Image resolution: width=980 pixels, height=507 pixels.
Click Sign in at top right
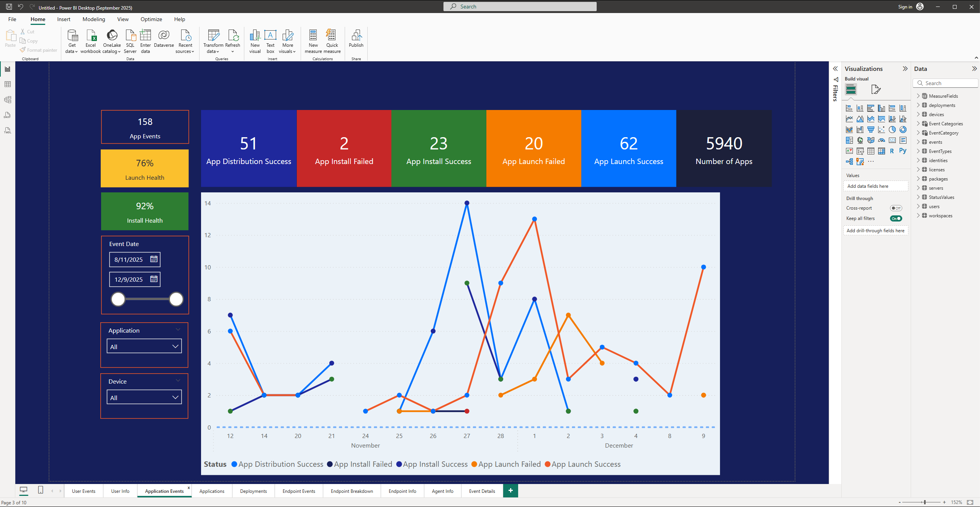click(905, 7)
